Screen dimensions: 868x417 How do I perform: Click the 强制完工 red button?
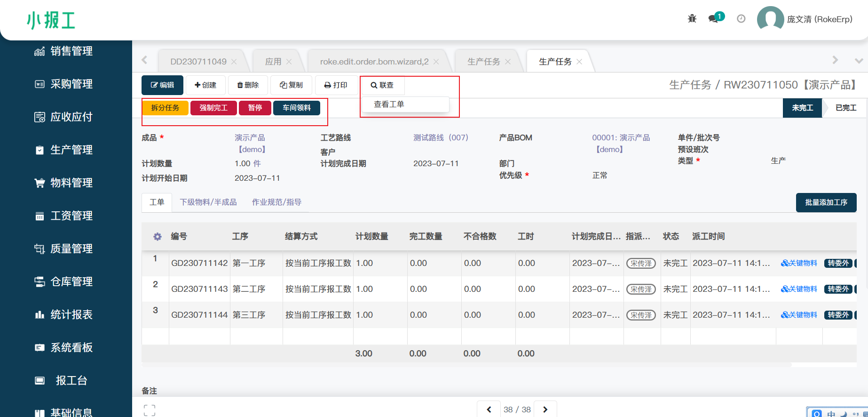213,108
